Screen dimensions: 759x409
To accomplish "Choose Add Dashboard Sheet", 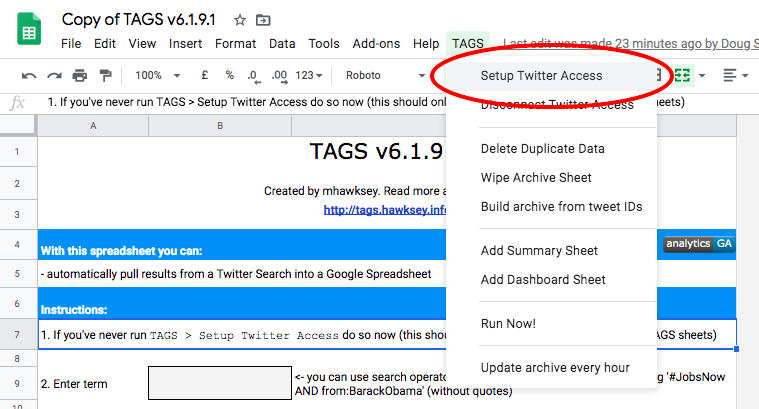I will click(x=551, y=280).
